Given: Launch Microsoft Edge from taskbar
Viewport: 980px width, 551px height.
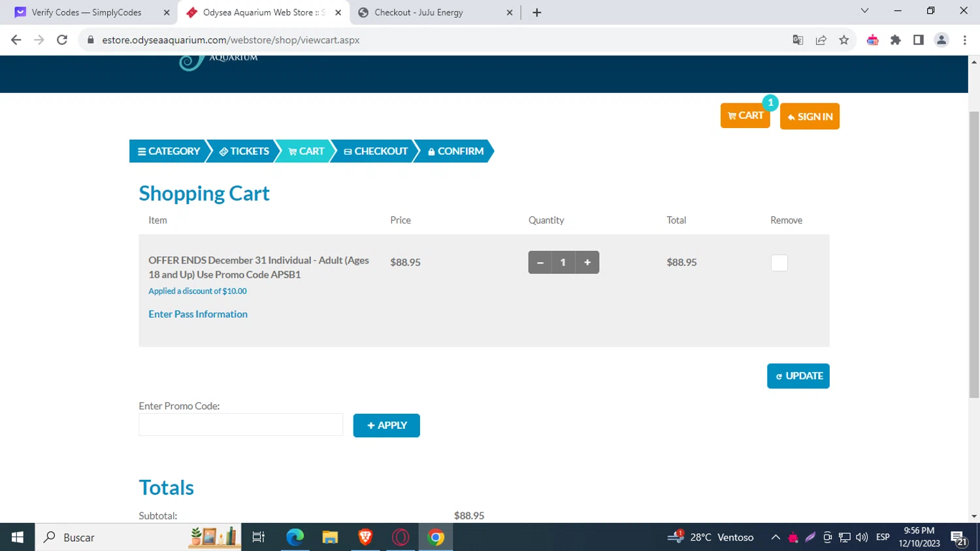Looking at the screenshot, I should tap(295, 537).
